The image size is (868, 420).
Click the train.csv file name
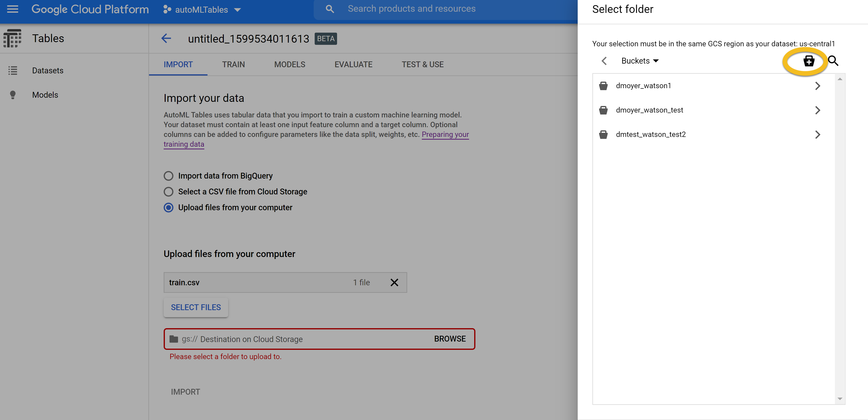point(184,282)
